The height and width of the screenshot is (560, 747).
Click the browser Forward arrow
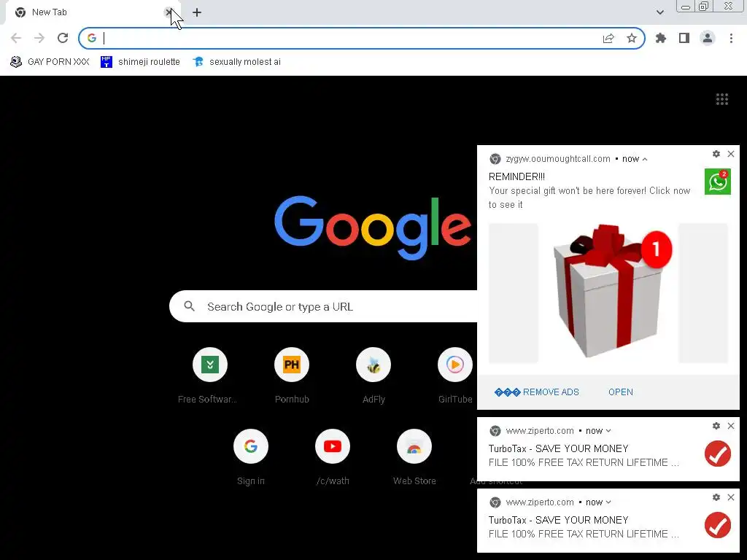point(39,38)
